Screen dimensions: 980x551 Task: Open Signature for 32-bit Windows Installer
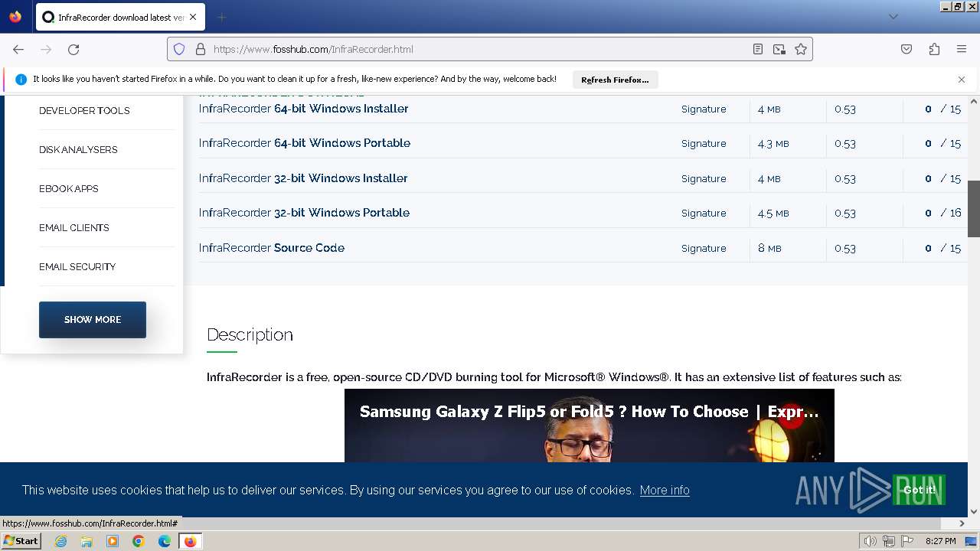pyautogui.click(x=704, y=178)
